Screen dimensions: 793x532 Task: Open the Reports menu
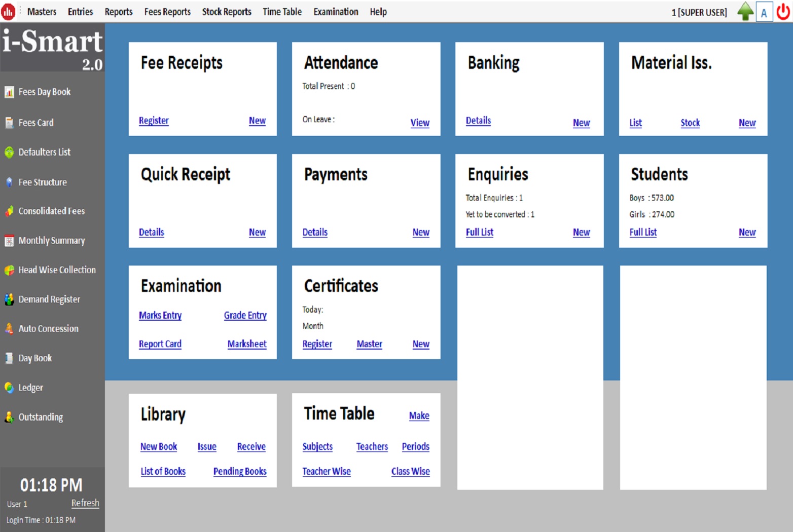pyautogui.click(x=119, y=12)
